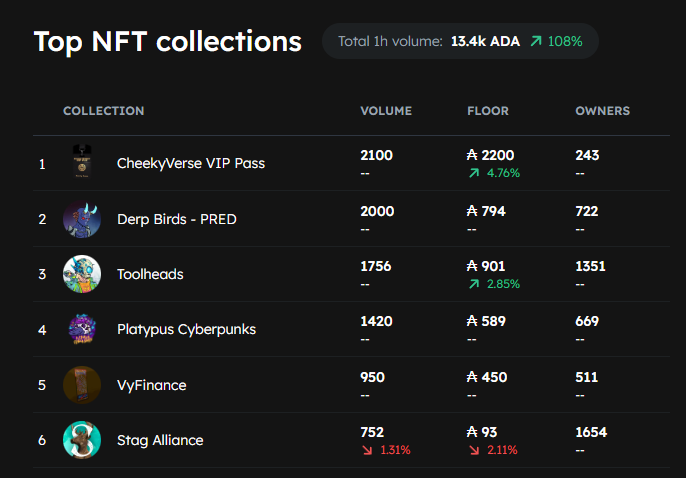The image size is (686, 478).
Task: Click the 722 owners count
Action: point(587,211)
